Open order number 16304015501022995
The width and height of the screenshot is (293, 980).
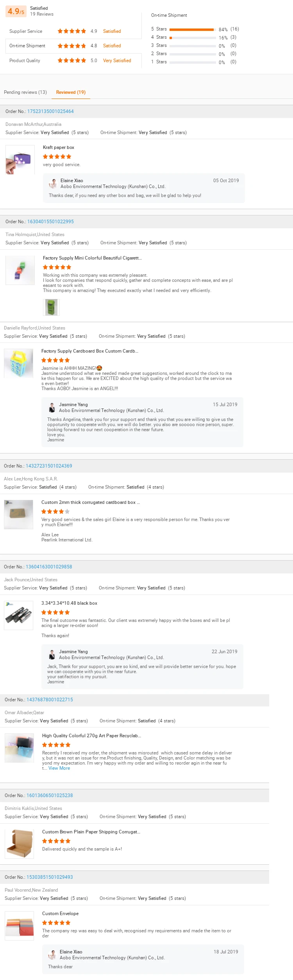point(50,222)
